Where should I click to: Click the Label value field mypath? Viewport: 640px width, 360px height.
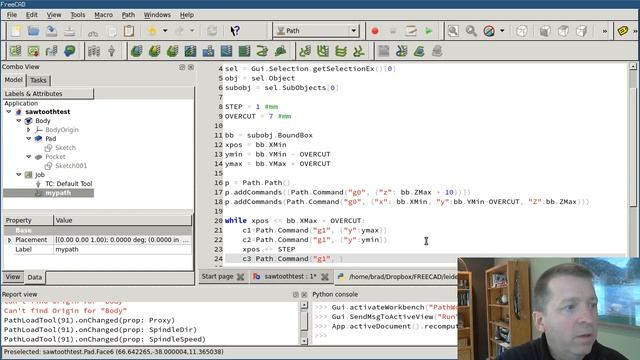pos(122,249)
